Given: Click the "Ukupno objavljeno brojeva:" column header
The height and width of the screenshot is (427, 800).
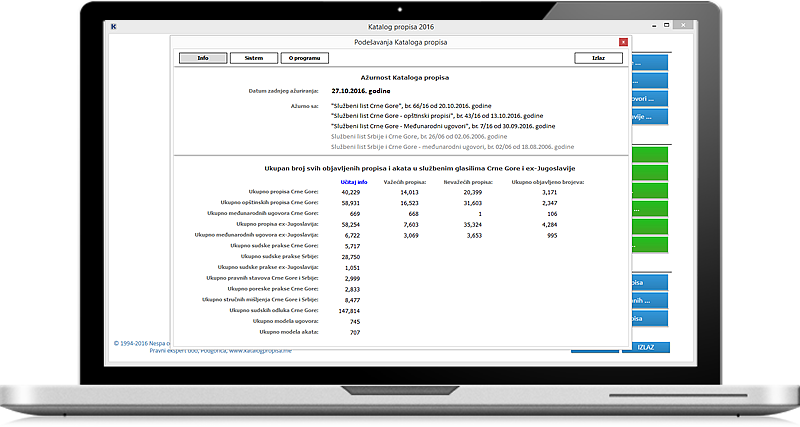Looking at the screenshot, I should tap(548, 182).
